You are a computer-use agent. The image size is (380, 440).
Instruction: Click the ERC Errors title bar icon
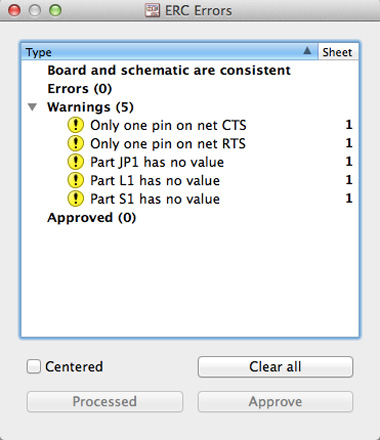152,10
